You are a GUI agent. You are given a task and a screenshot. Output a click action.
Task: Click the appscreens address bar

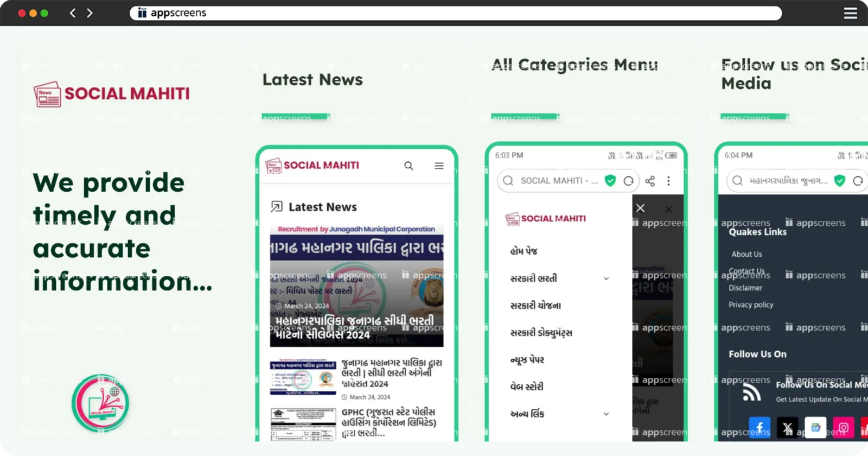[456, 13]
